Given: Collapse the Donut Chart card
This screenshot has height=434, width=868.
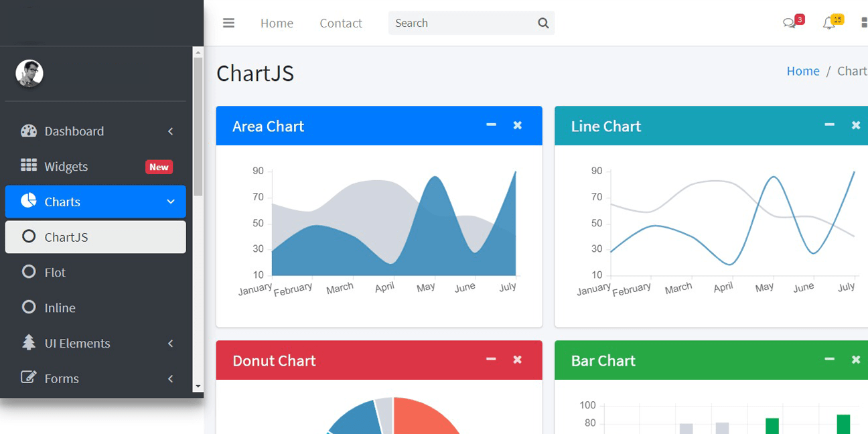Looking at the screenshot, I should point(492,359).
